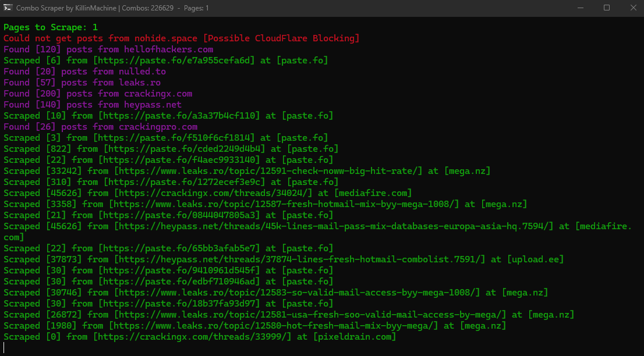Click the scraped count '[26872]'

pyautogui.click(x=63, y=315)
